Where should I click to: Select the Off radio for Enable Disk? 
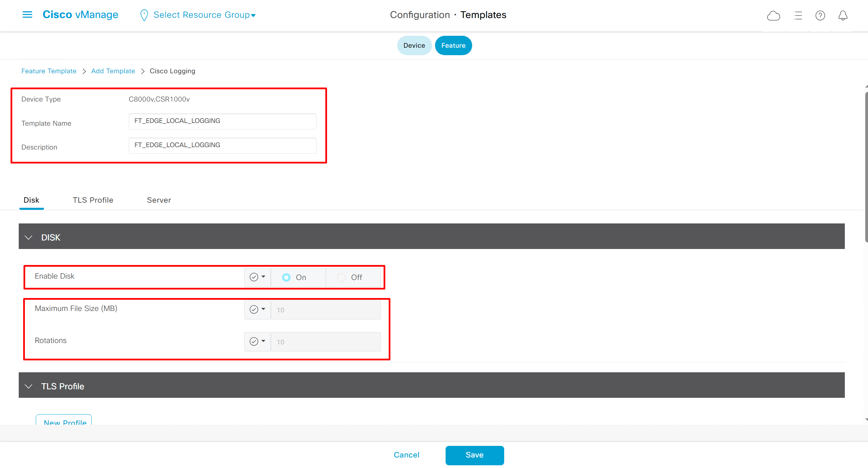(x=341, y=278)
